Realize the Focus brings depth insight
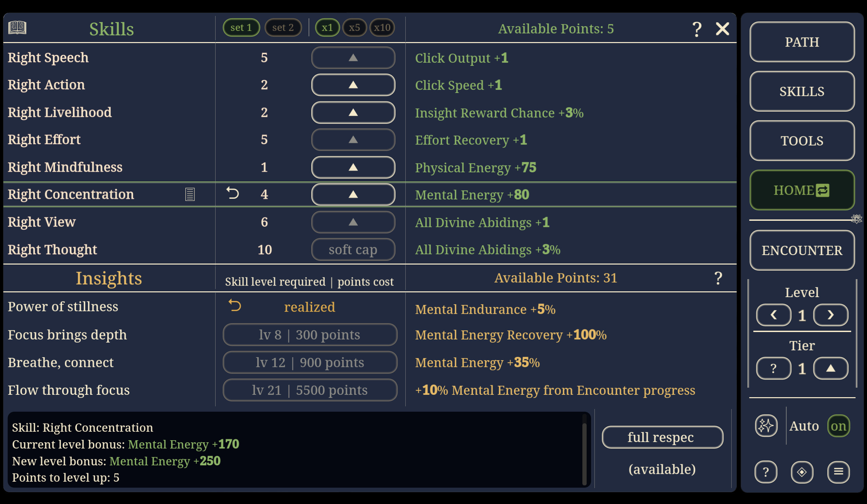This screenshot has width=867, height=504. click(x=309, y=334)
